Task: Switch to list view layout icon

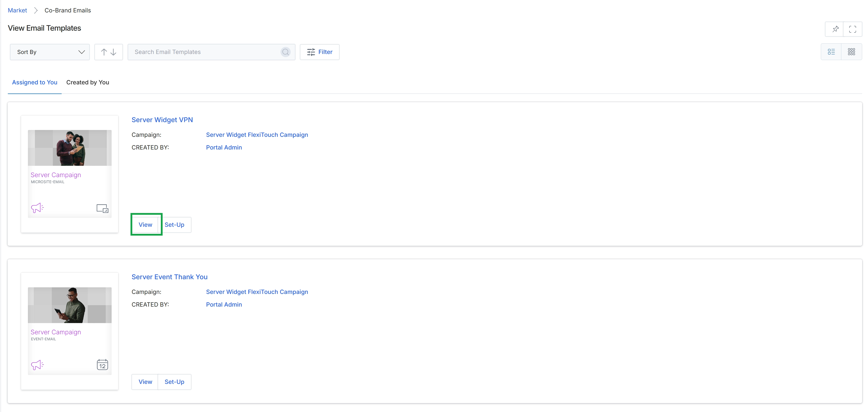Action: [831, 52]
